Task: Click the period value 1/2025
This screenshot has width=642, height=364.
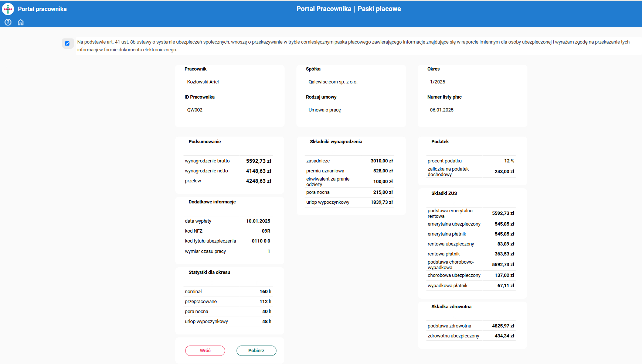Action: pos(438,82)
